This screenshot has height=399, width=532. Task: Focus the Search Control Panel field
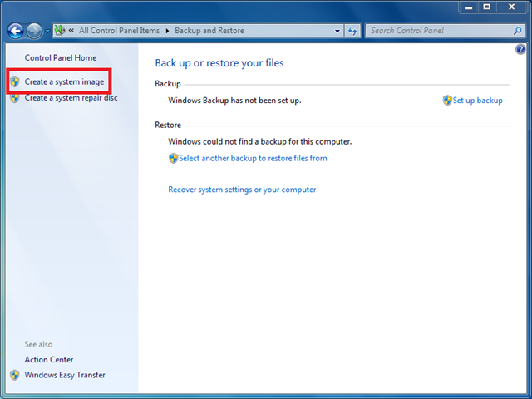point(445,31)
